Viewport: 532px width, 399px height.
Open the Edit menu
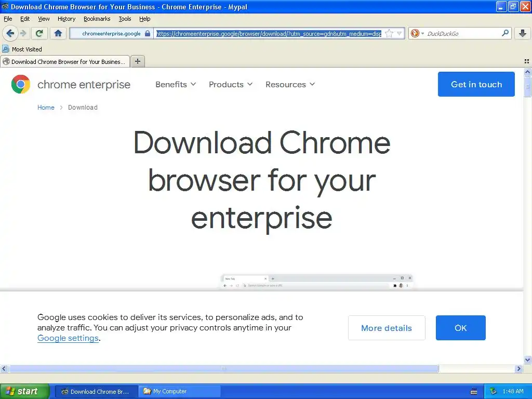click(x=25, y=19)
